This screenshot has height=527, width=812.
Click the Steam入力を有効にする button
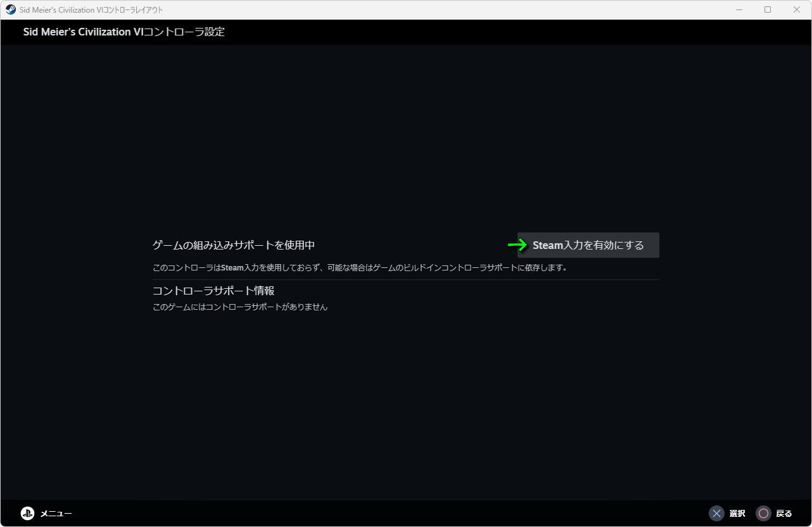[x=588, y=245]
